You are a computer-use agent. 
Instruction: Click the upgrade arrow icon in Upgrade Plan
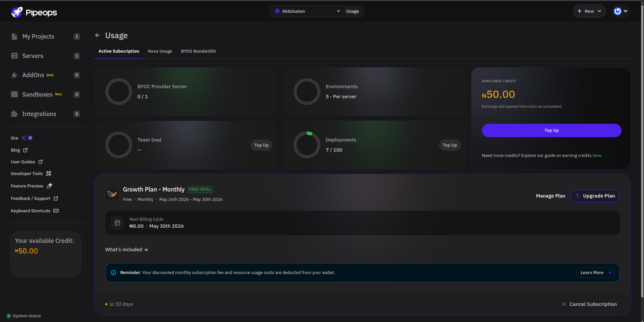pyautogui.click(x=578, y=196)
